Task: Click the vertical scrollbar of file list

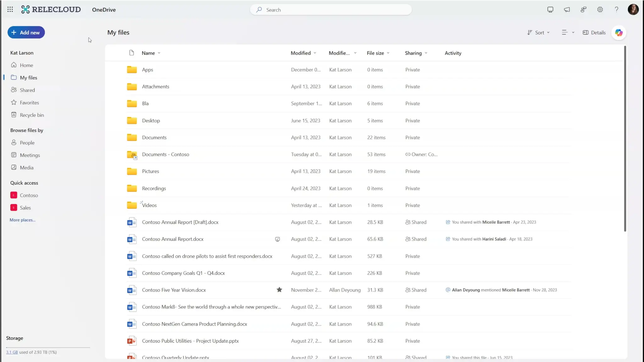Action: [x=625, y=138]
